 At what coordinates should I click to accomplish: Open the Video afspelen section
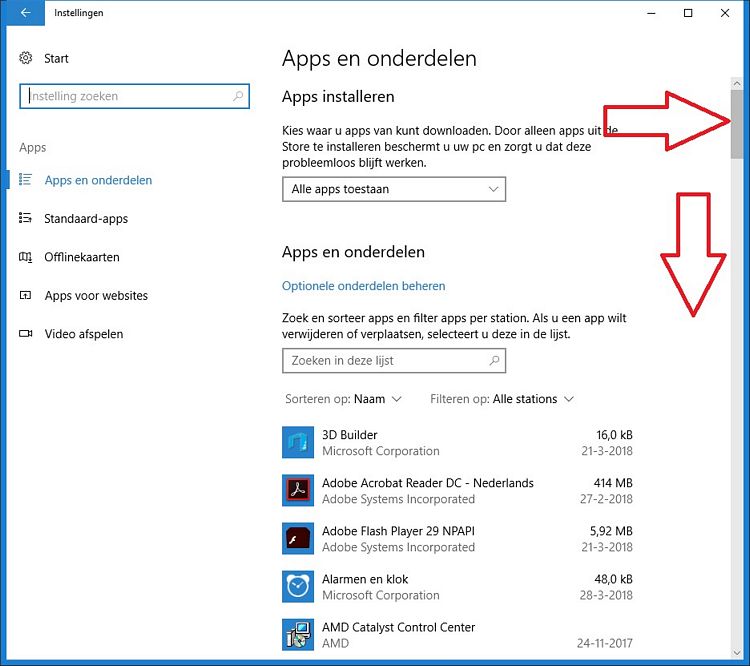pos(83,334)
